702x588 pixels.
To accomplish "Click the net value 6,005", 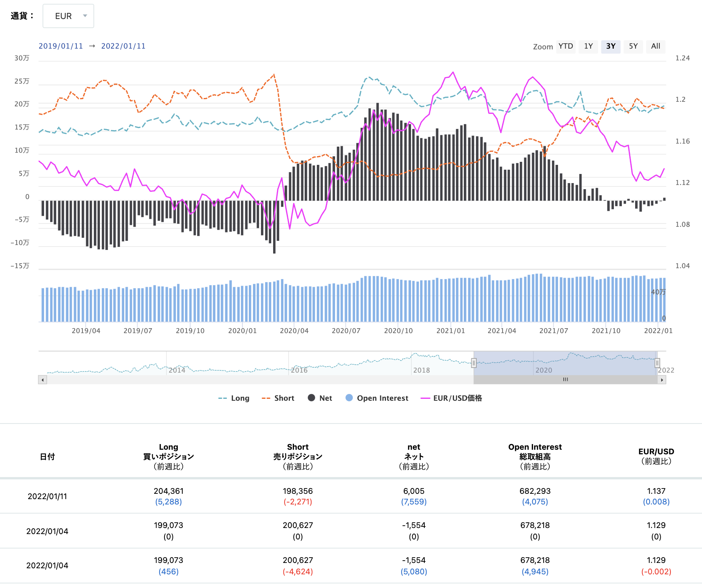I will pyautogui.click(x=414, y=491).
